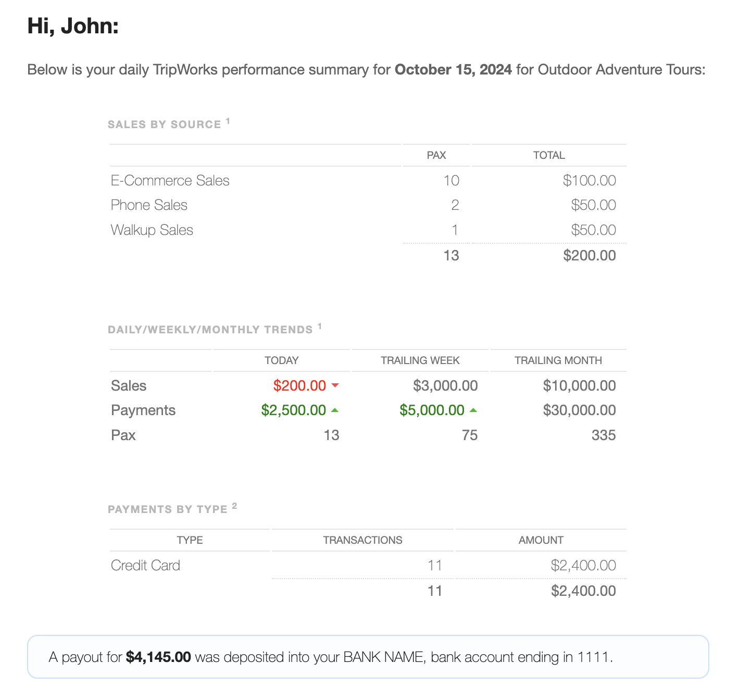Select the Walkup Sales row label
Viewport: 752px width, 700px height.
click(152, 230)
